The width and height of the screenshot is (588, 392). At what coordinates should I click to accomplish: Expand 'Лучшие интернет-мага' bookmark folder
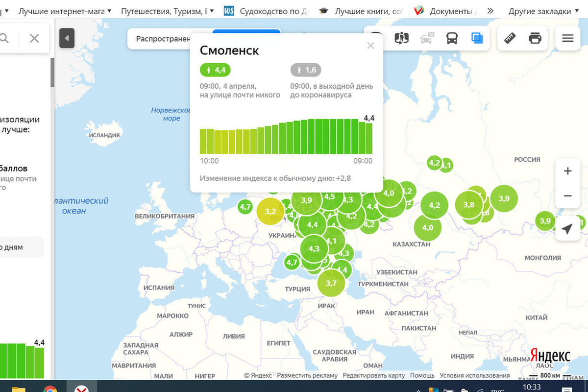tap(64, 11)
